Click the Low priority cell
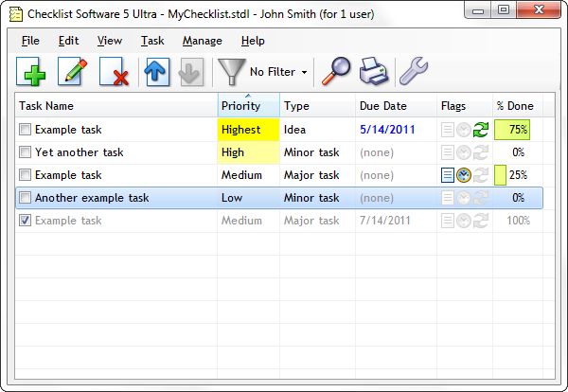The height and width of the screenshot is (392, 568). point(232,198)
